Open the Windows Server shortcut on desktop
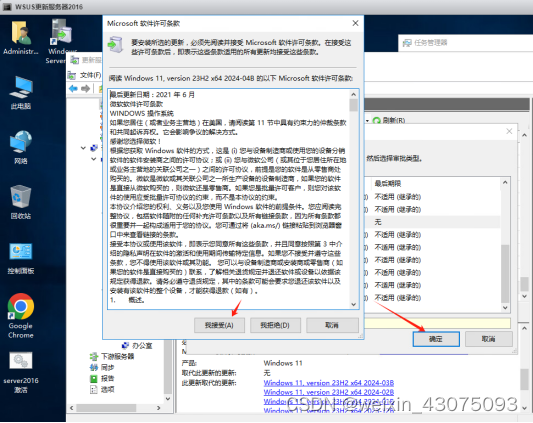The width and height of the screenshot is (533, 423). click(61, 41)
